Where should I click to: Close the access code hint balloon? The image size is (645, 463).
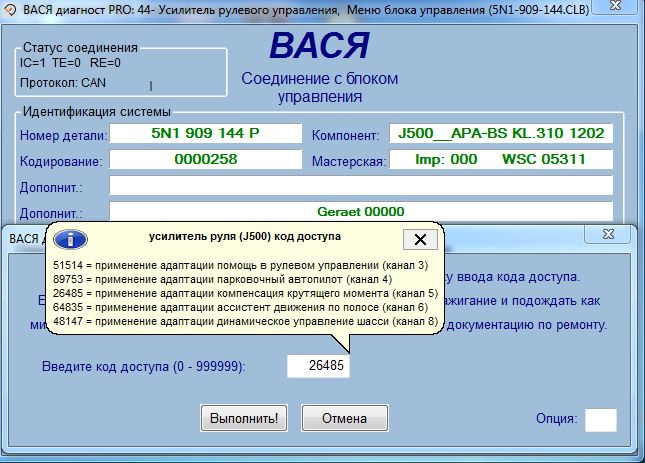coord(419,239)
